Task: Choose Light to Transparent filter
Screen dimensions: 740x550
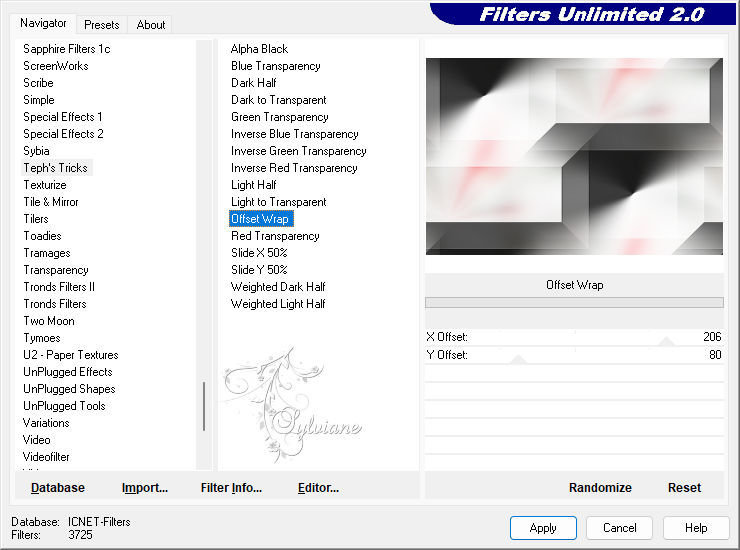Action: 278,202
